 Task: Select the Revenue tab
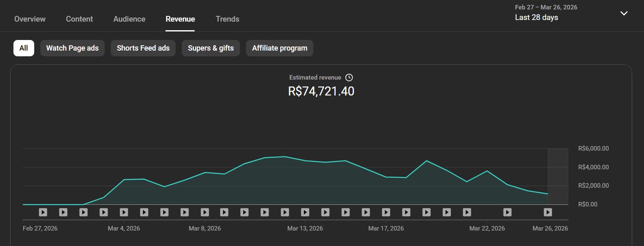[180, 19]
